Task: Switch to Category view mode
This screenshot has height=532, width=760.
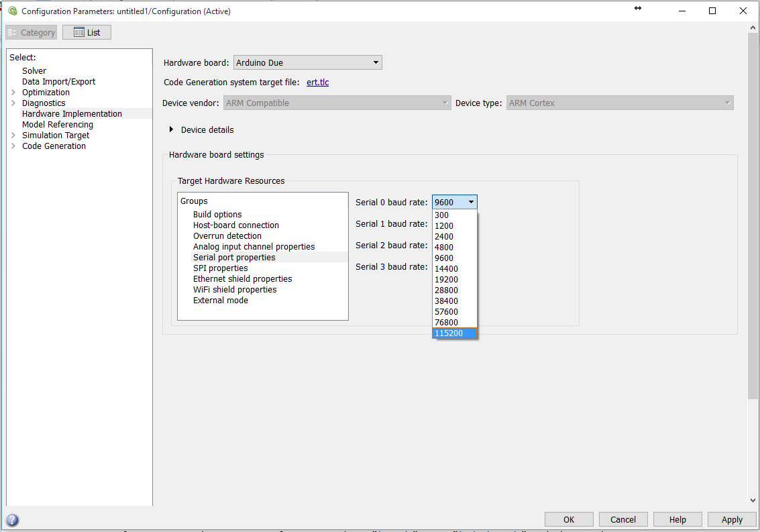Action: 31,32
